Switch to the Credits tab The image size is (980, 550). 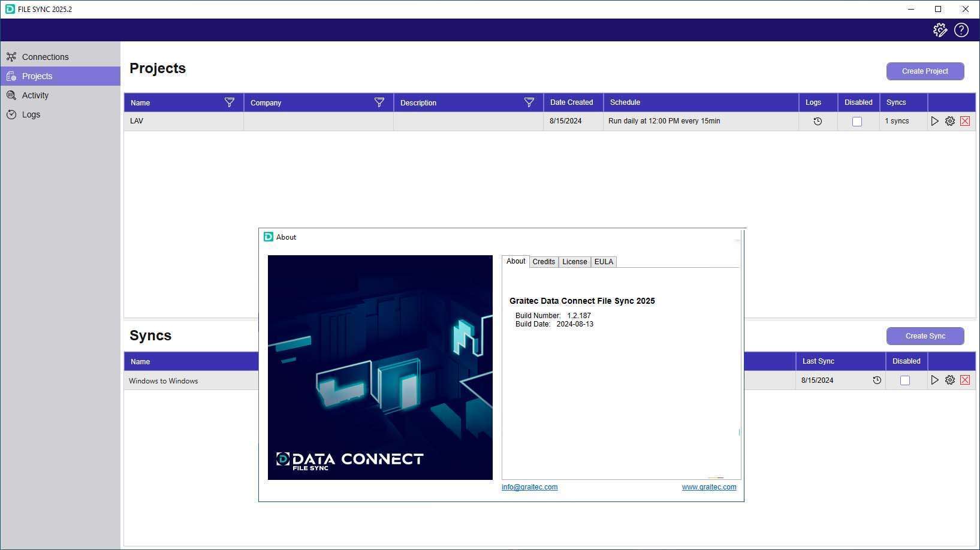pos(544,262)
